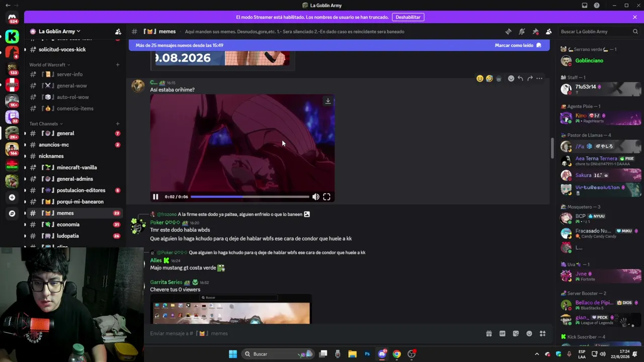Open Apps launcher in message bar
The image size is (644, 362).
coord(542,333)
